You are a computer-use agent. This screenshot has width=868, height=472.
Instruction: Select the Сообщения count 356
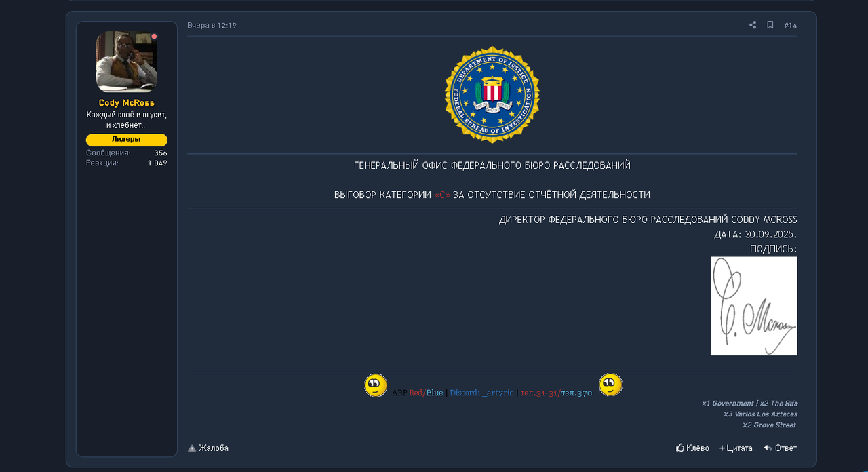point(161,153)
